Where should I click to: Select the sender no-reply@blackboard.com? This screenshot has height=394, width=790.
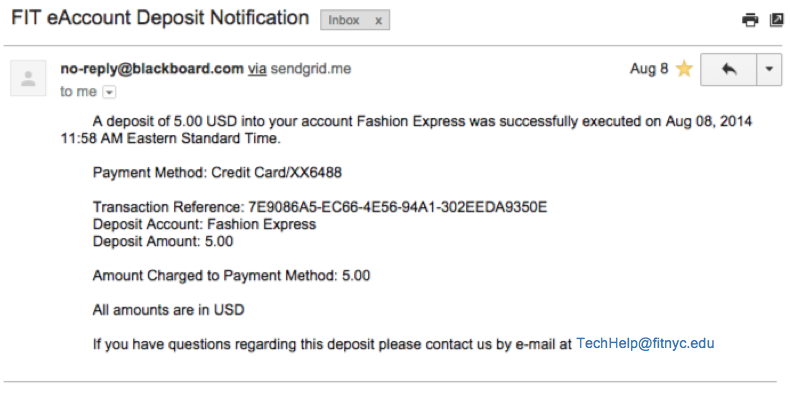pos(152,69)
